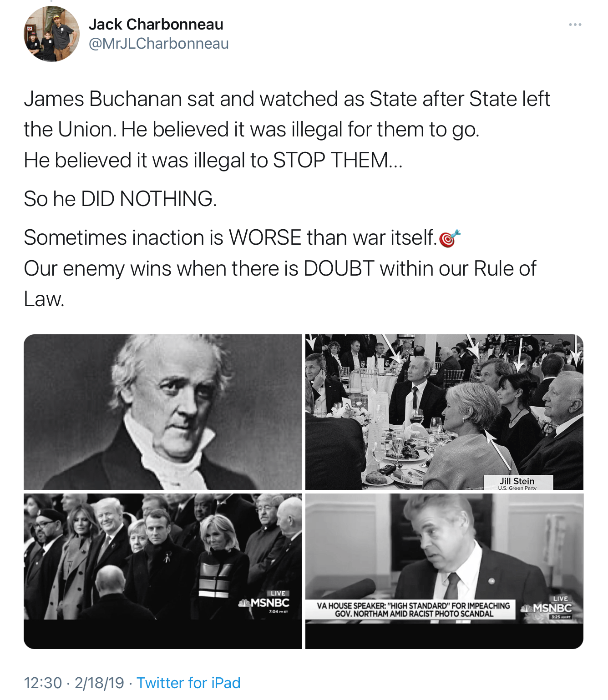Screen dimensions: 608x700
Task: Click the Jill Stein caption label
Action: tap(517, 483)
